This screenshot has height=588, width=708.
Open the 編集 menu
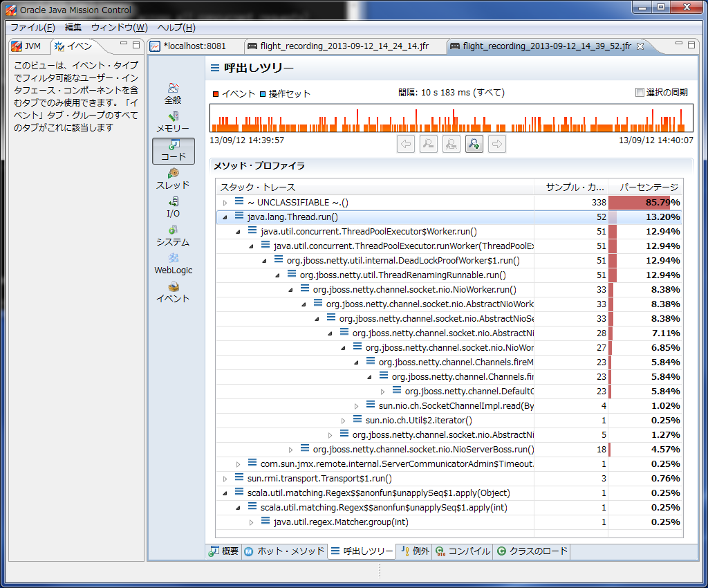click(x=73, y=28)
